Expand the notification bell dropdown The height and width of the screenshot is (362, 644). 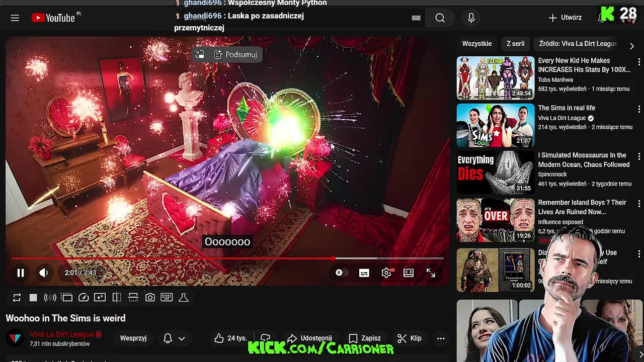click(x=174, y=338)
